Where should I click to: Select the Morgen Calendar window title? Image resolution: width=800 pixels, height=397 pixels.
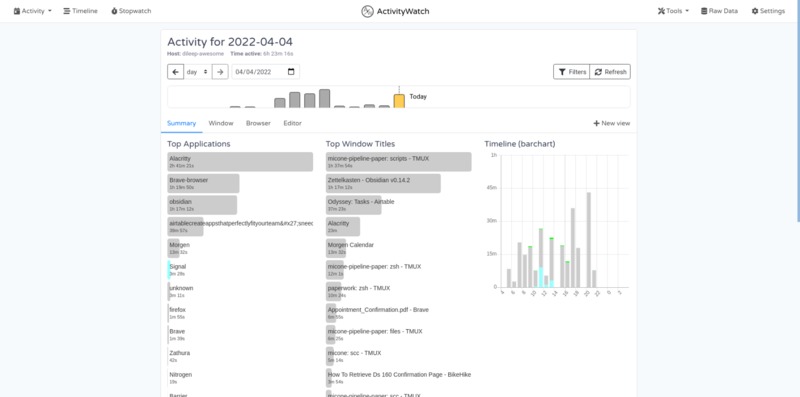click(x=351, y=248)
